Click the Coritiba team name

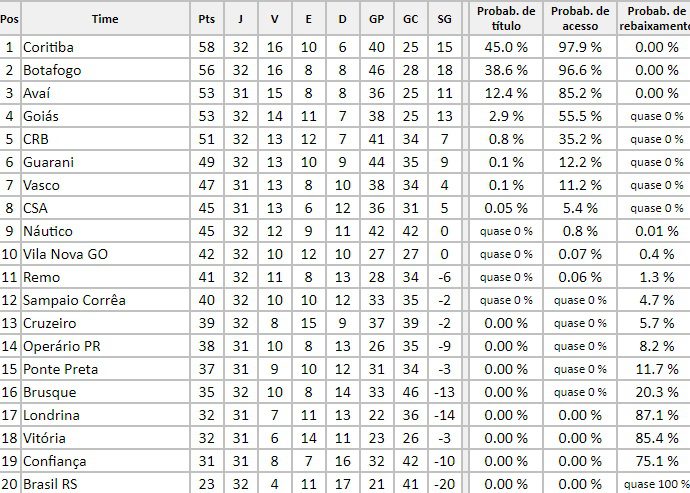click(x=48, y=47)
